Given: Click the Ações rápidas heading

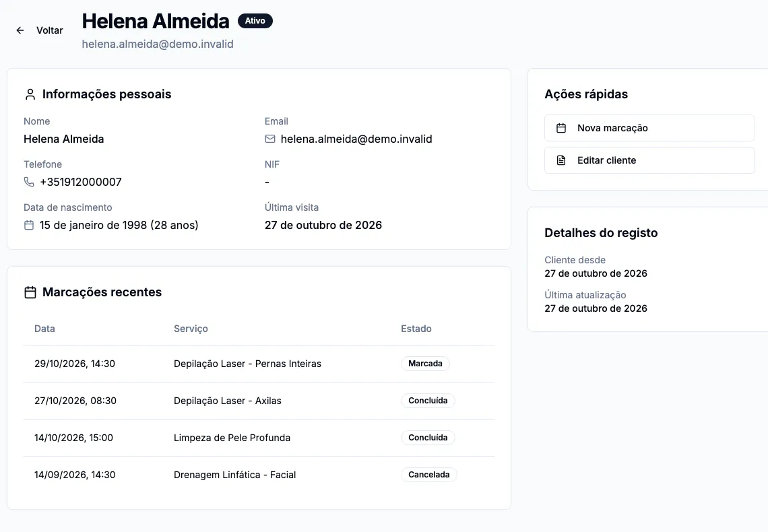Looking at the screenshot, I should [x=586, y=94].
